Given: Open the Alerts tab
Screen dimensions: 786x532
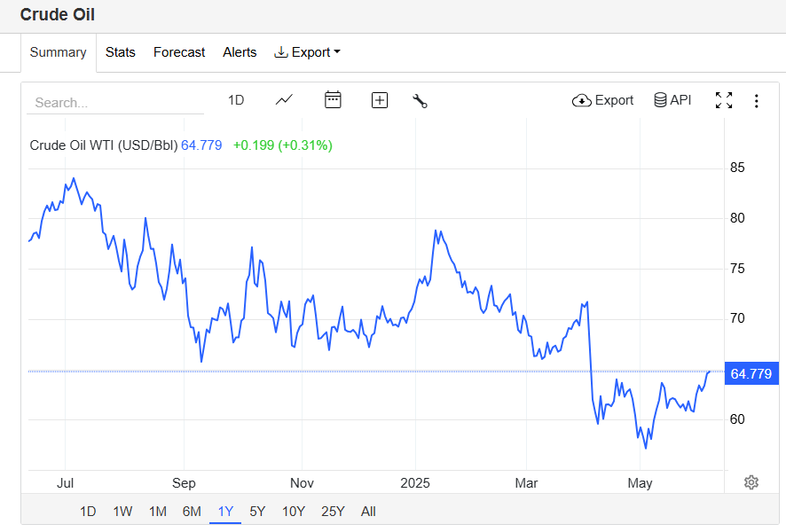Looking at the screenshot, I should (240, 52).
